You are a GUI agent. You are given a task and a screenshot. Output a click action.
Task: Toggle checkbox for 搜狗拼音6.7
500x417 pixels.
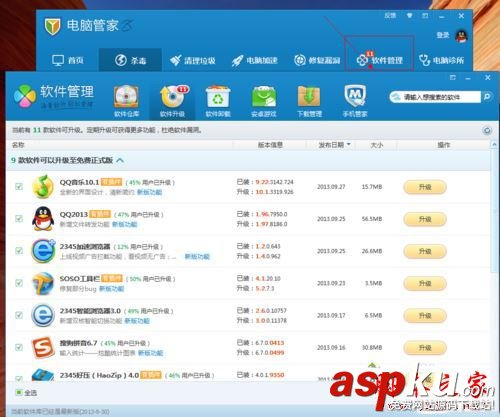pyautogui.click(x=19, y=347)
